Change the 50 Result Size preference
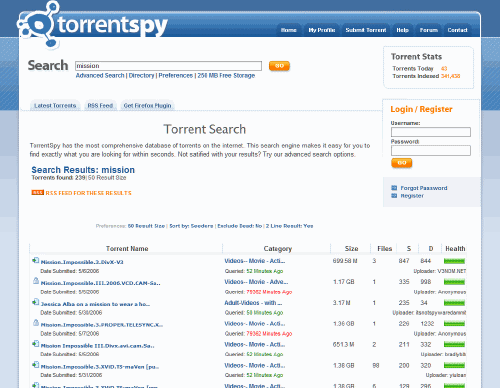The image size is (500, 388). pos(146,226)
